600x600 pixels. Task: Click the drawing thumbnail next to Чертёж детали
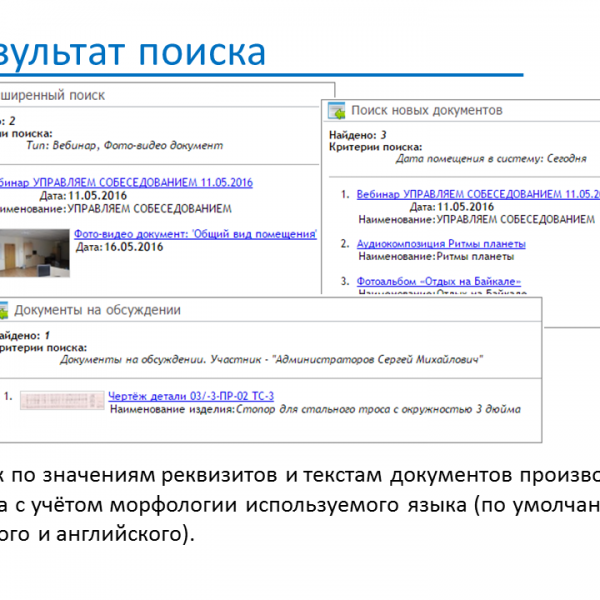[x=61, y=398]
